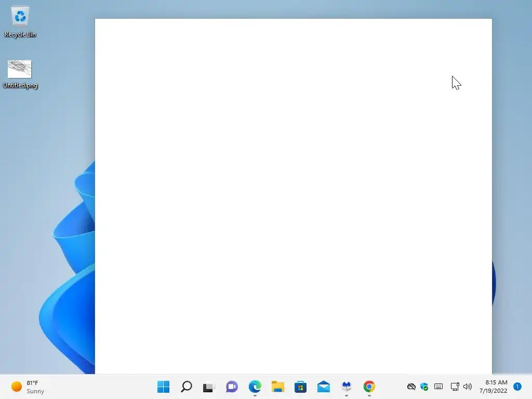The width and height of the screenshot is (532, 399).
Task: Open the Mail app in taskbar
Action: [324, 387]
